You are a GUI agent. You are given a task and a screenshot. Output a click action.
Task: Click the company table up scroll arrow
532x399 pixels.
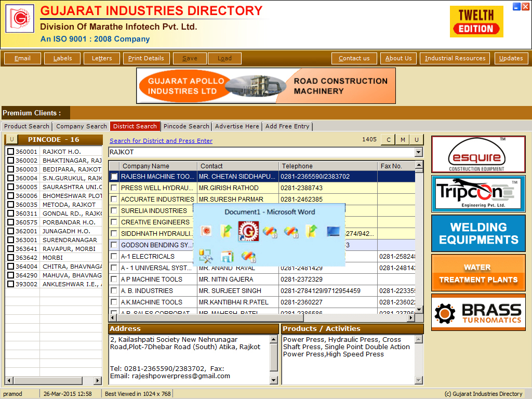click(x=419, y=165)
